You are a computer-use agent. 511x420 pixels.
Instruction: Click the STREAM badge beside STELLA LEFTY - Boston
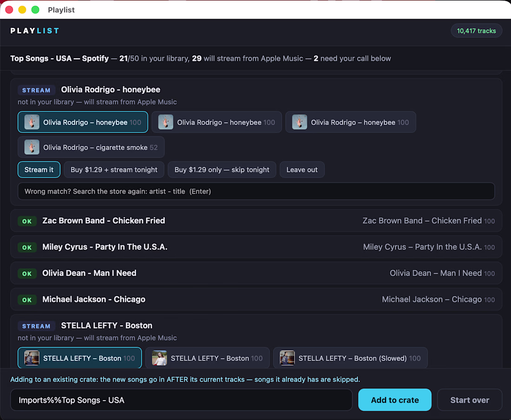coord(36,326)
